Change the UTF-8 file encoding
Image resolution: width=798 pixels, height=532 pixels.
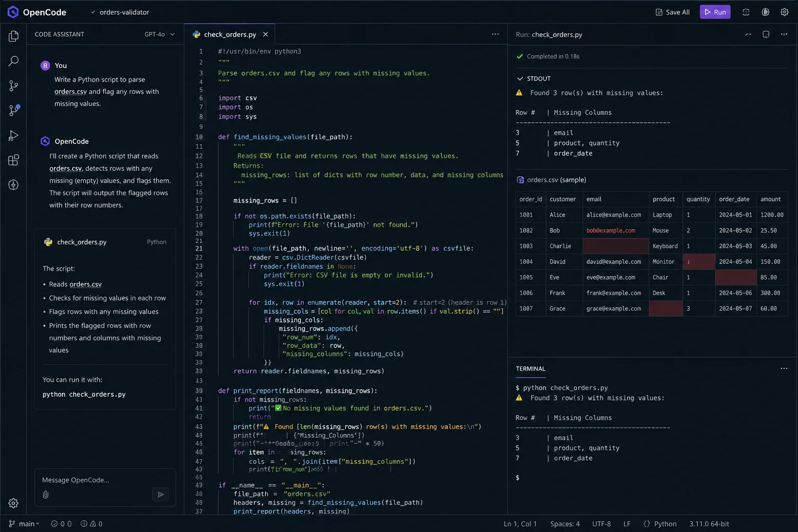coord(602,524)
